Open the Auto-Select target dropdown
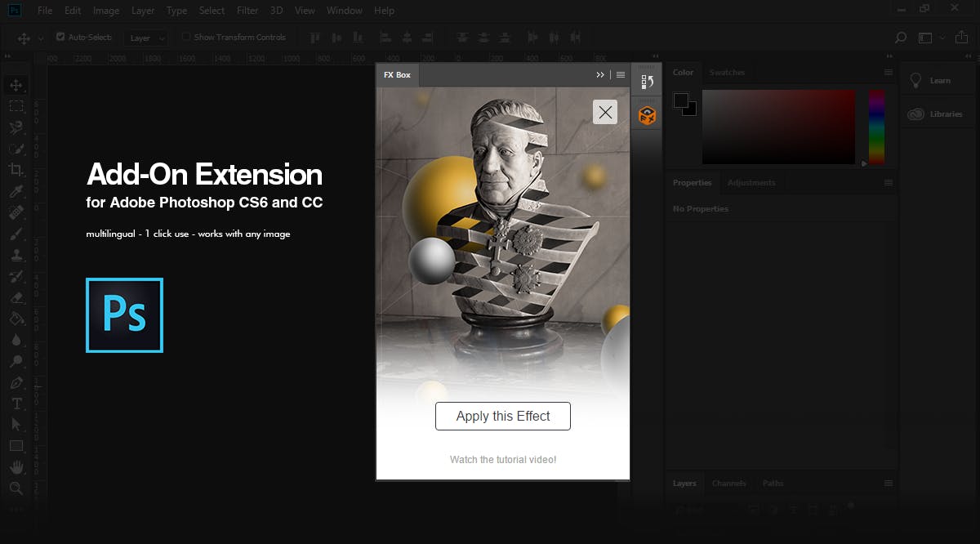This screenshot has height=544, width=980. click(146, 37)
